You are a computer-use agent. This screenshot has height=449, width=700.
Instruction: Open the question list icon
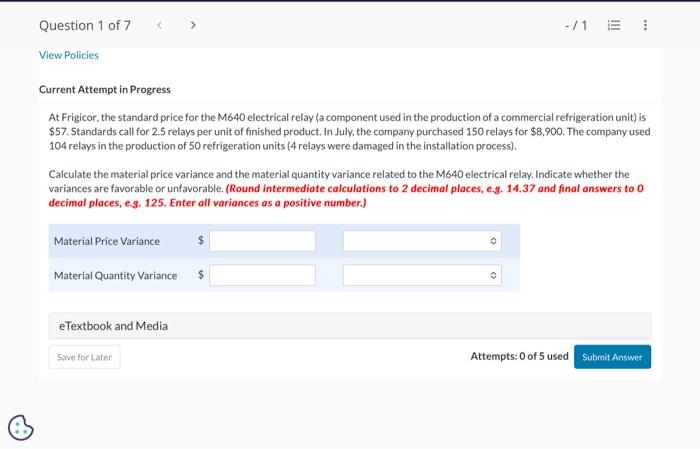[614, 25]
